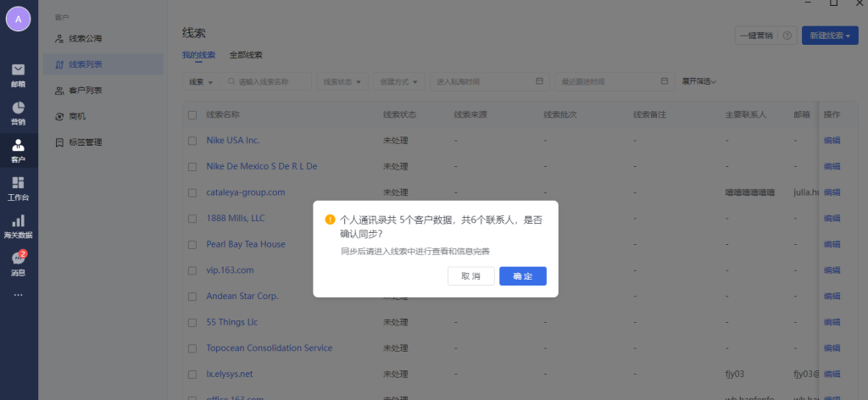The width and height of the screenshot is (868, 400).
Task: Toggle the select-all checkbox in table header
Action: [192, 114]
